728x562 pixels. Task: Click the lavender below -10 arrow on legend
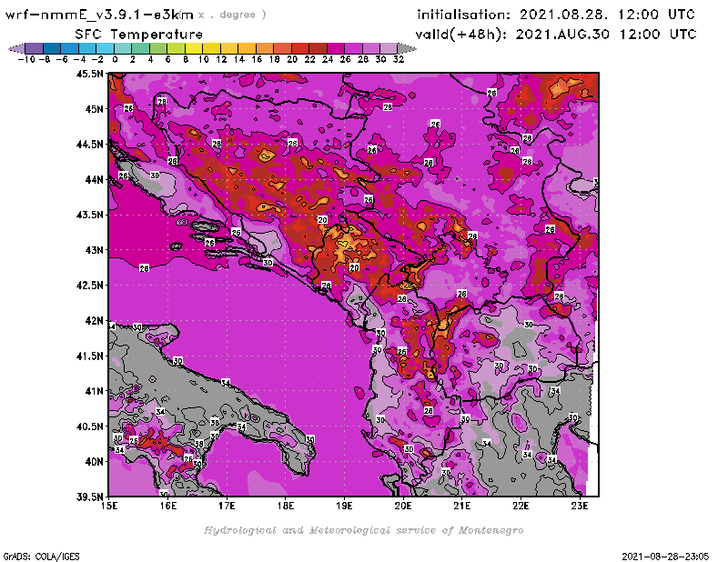coord(16,49)
